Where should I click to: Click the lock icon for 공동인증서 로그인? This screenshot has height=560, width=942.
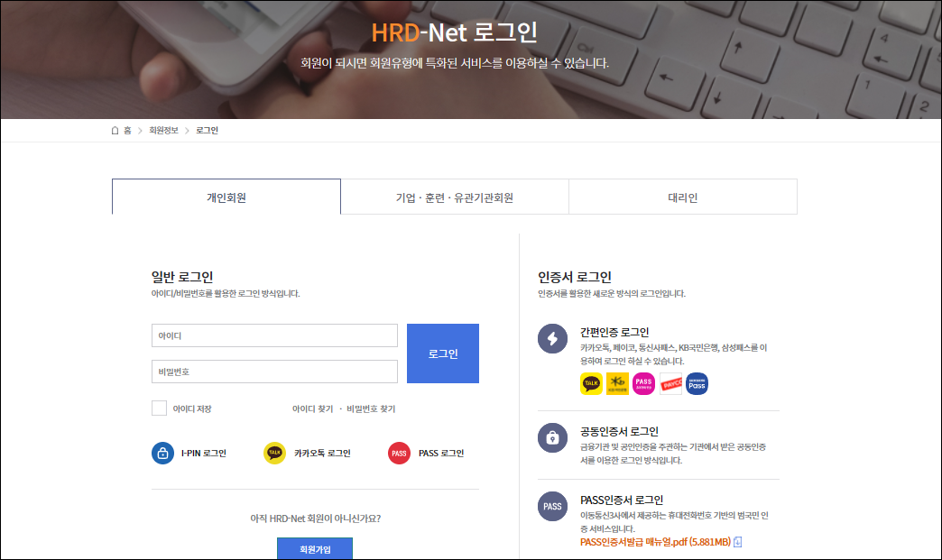(x=553, y=438)
